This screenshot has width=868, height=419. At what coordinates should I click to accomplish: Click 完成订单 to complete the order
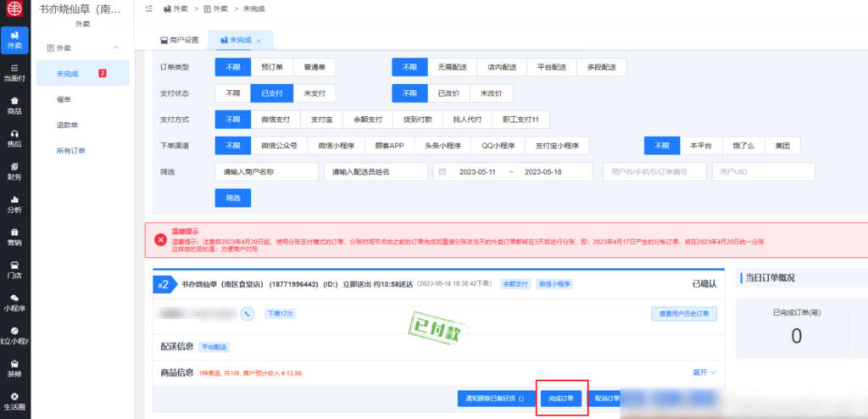pos(561,399)
